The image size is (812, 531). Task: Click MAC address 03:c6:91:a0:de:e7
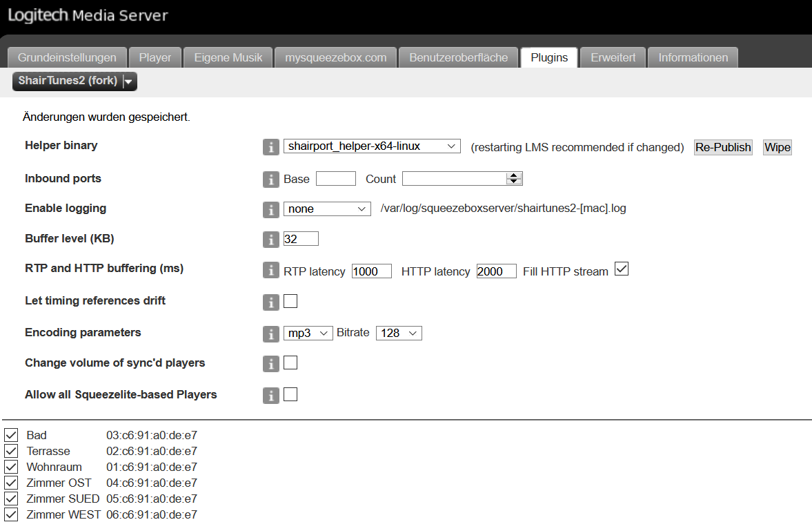coord(152,435)
